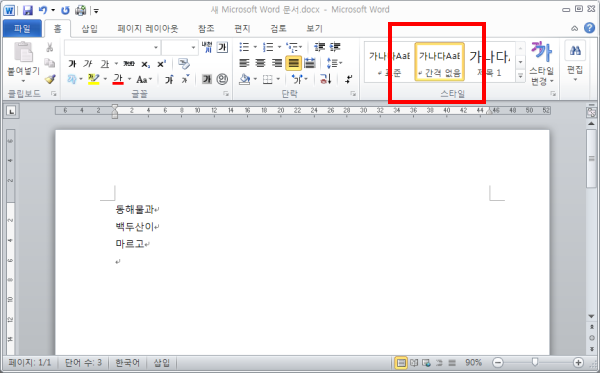Screen dimensions: 600x373
Task: Switch to the 편지 tab
Action: point(242,29)
